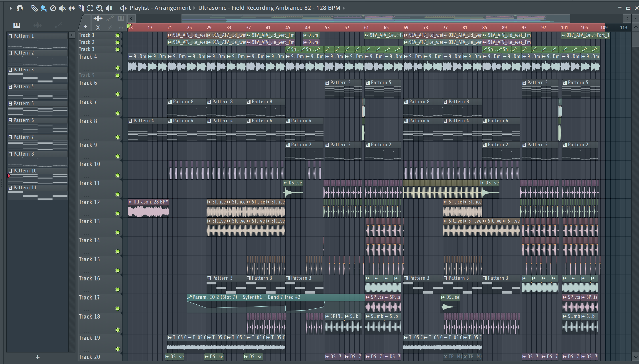The height and width of the screenshot is (364, 639).
Task: Select the Zoom magnifier tool
Action: [x=100, y=8]
